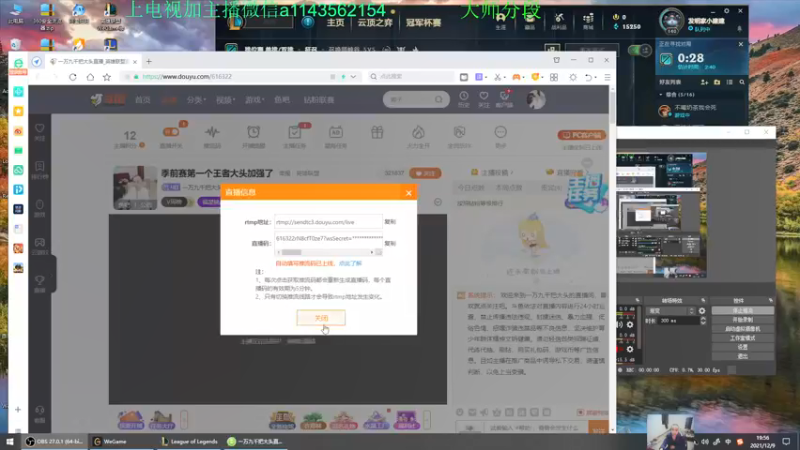Open the browser gamepad icon
Image resolution: width=800 pixels, height=450 pixels.
point(516,77)
